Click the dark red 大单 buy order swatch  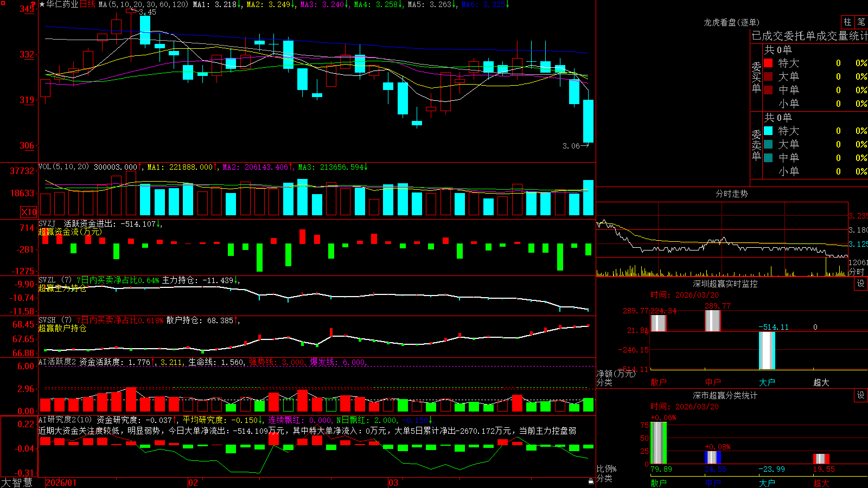768,76
